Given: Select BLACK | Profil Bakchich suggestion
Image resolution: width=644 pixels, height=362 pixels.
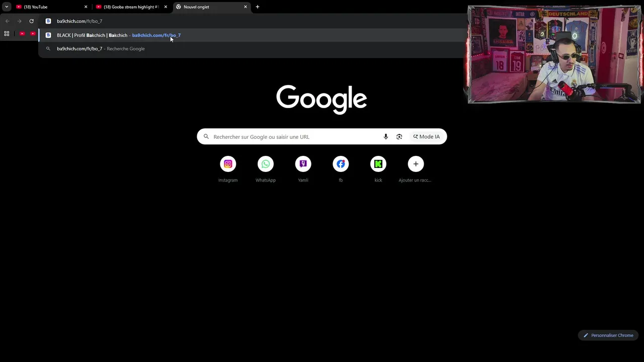Looking at the screenshot, I should coord(252,35).
